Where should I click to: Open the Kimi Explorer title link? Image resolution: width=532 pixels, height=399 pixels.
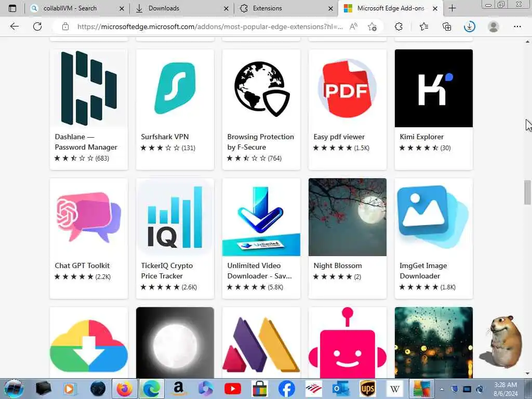click(421, 137)
